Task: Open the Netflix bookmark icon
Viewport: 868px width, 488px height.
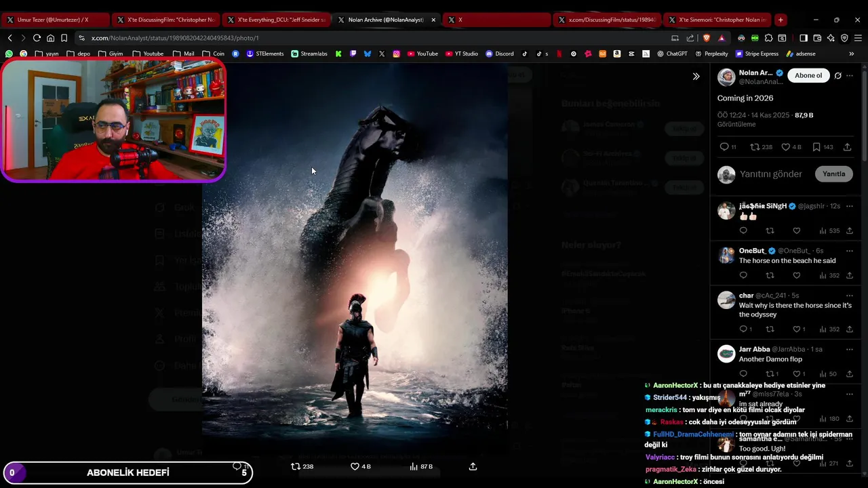Action: (x=559, y=54)
